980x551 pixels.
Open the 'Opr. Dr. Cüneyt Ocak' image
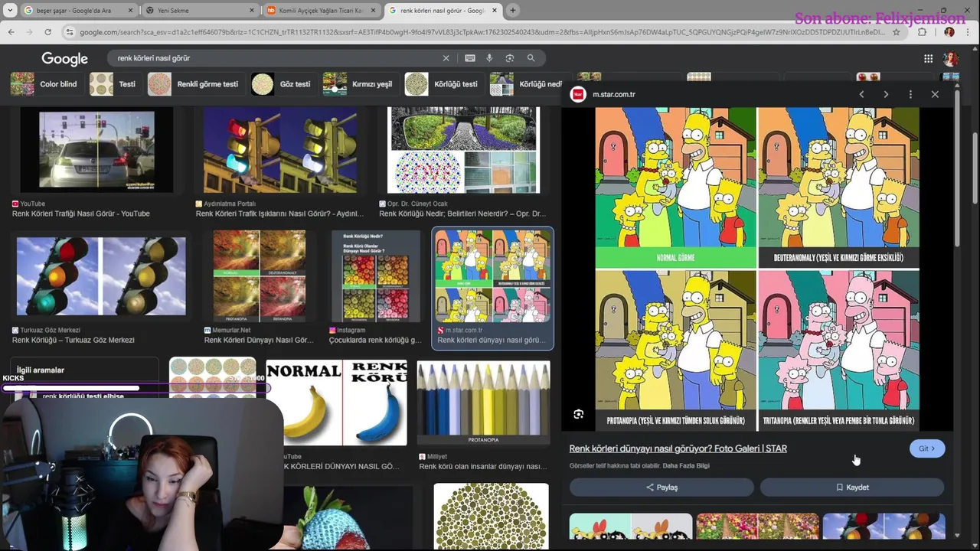click(463, 150)
